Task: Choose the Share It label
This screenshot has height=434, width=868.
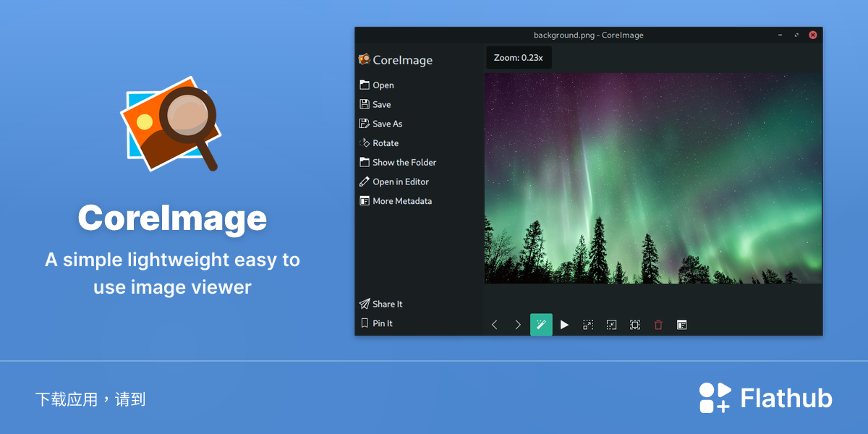Action: click(x=388, y=304)
